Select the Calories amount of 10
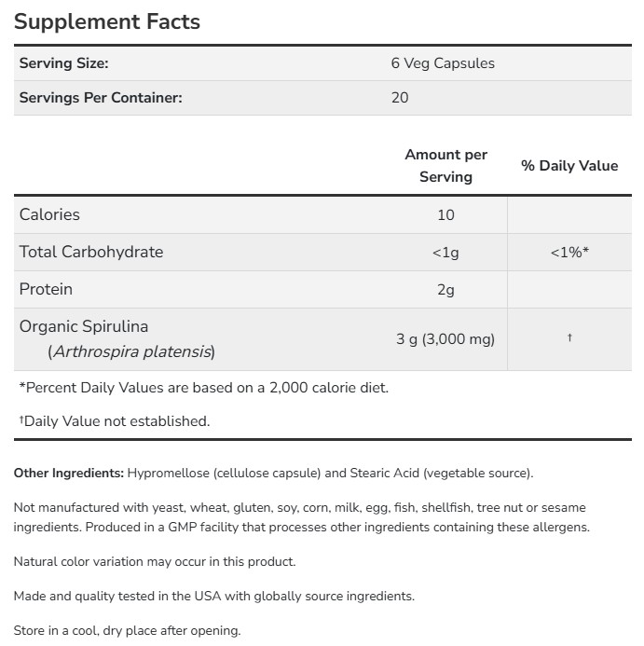The width and height of the screenshot is (644, 646). pyautogui.click(x=445, y=215)
